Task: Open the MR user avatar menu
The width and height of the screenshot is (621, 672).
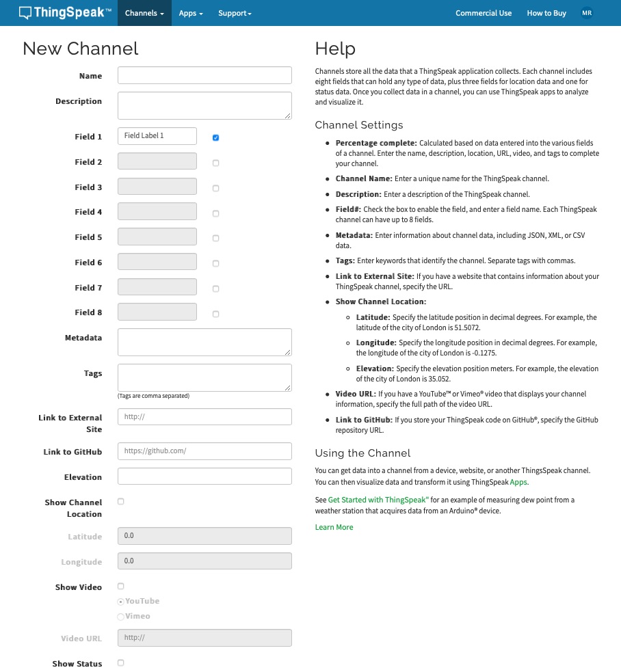Action: [586, 13]
